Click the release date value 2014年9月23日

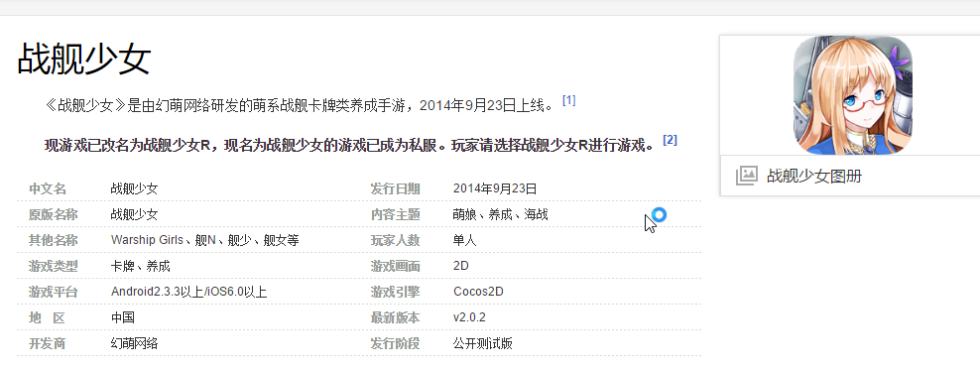tap(495, 188)
